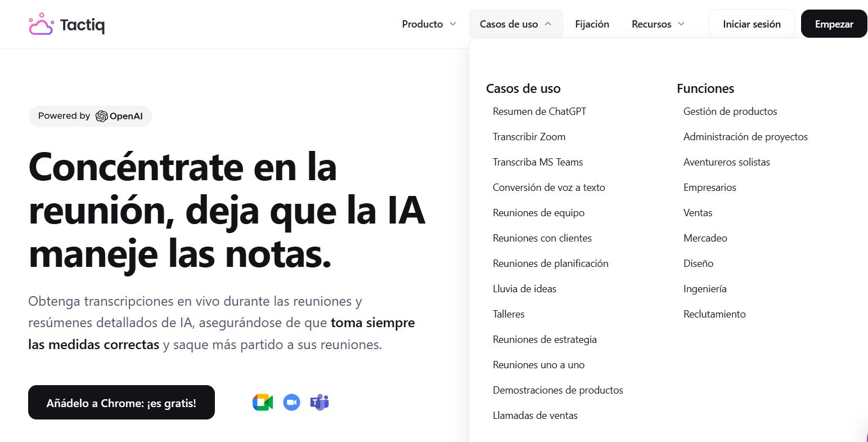Collapse the Casos de uso menu

pos(516,24)
